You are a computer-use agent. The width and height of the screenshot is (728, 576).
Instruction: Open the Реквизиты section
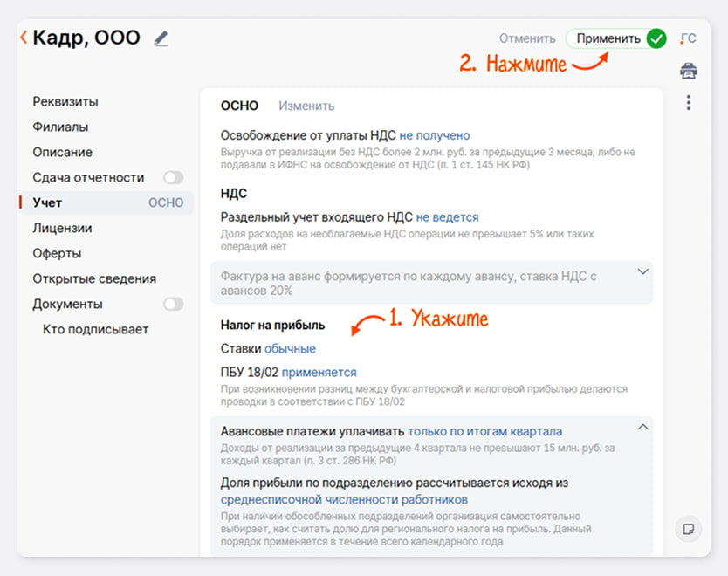[65, 101]
